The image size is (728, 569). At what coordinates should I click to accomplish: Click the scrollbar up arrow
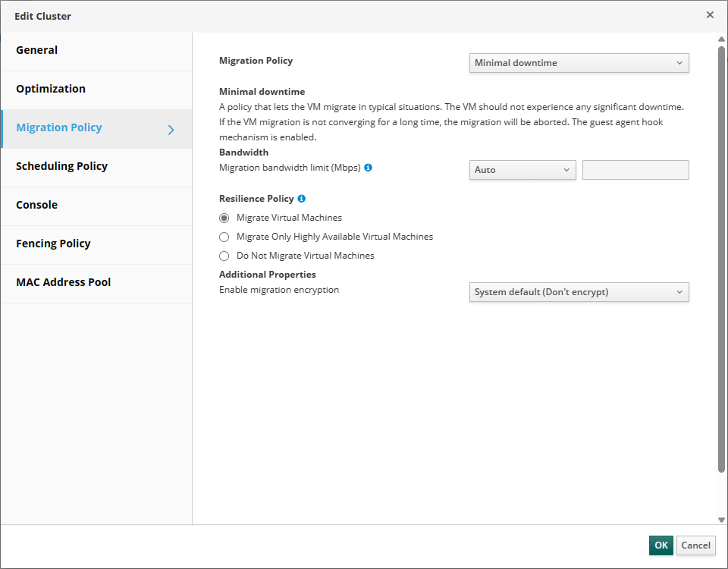(x=721, y=39)
